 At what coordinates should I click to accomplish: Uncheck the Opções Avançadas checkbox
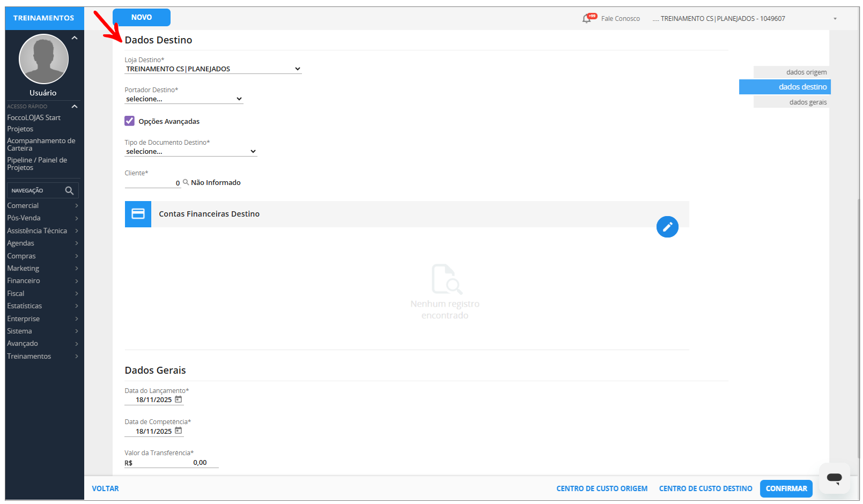(x=130, y=121)
